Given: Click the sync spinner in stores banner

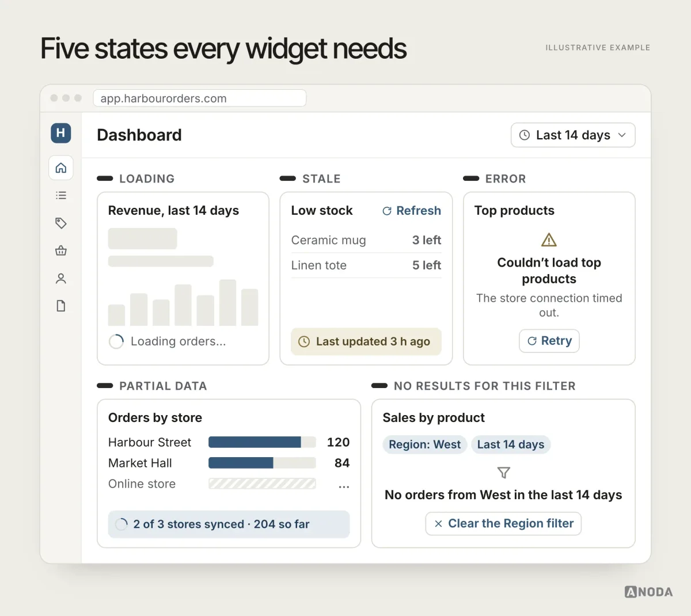Looking at the screenshot, I should pos(122,524).
